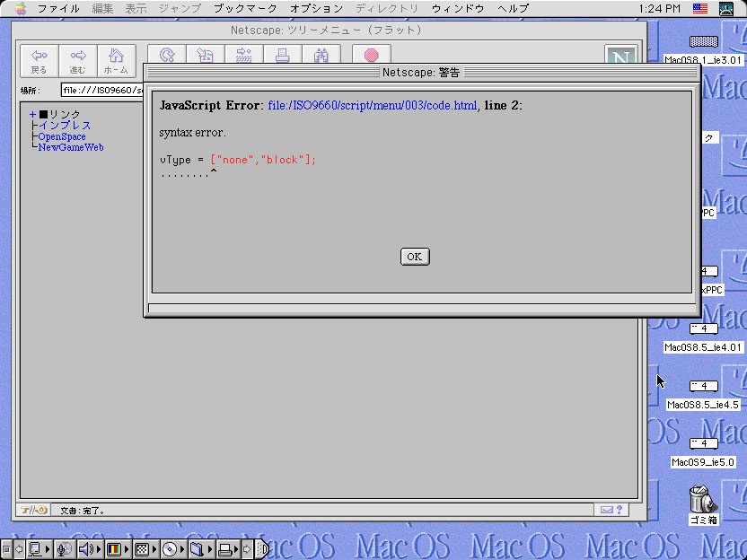This screenshot has height=560, width=747.
Task: Open the monitor resolution checkerboard strip module
Action: click(x=145, y=549)
